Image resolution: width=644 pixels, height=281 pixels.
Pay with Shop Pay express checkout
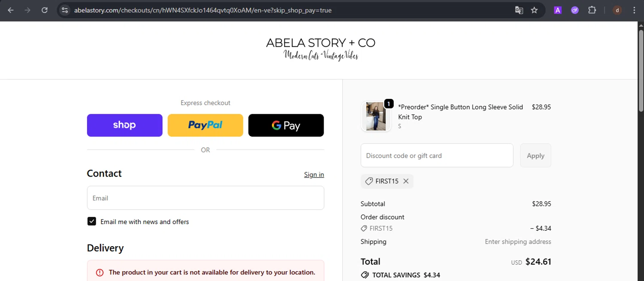125,125
